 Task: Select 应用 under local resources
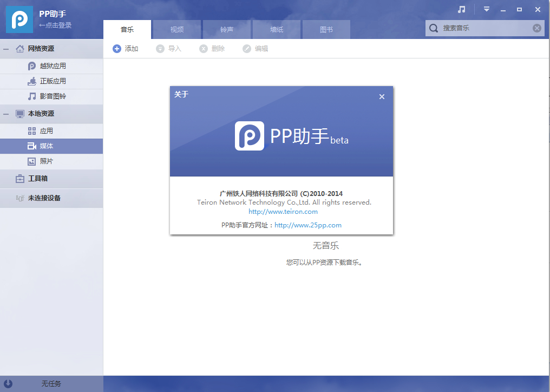(46, 131)
